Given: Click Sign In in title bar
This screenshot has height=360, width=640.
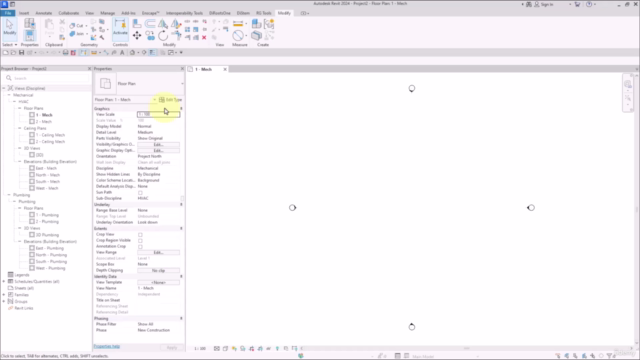Looking at the screenshot, I should click(x=547, y=4).
